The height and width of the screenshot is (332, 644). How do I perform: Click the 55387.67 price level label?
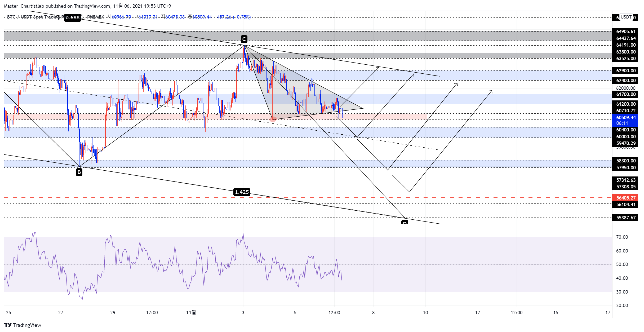(x=626, y=218)
